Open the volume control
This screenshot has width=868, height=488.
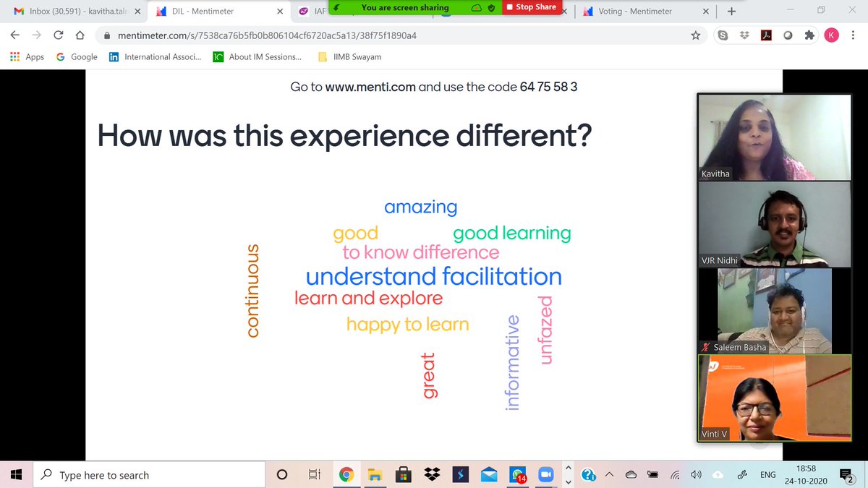696,475
